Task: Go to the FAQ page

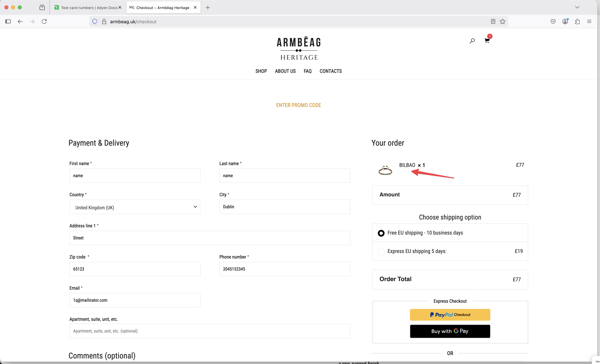Action: pyautogui.click(x=307, y=71)
